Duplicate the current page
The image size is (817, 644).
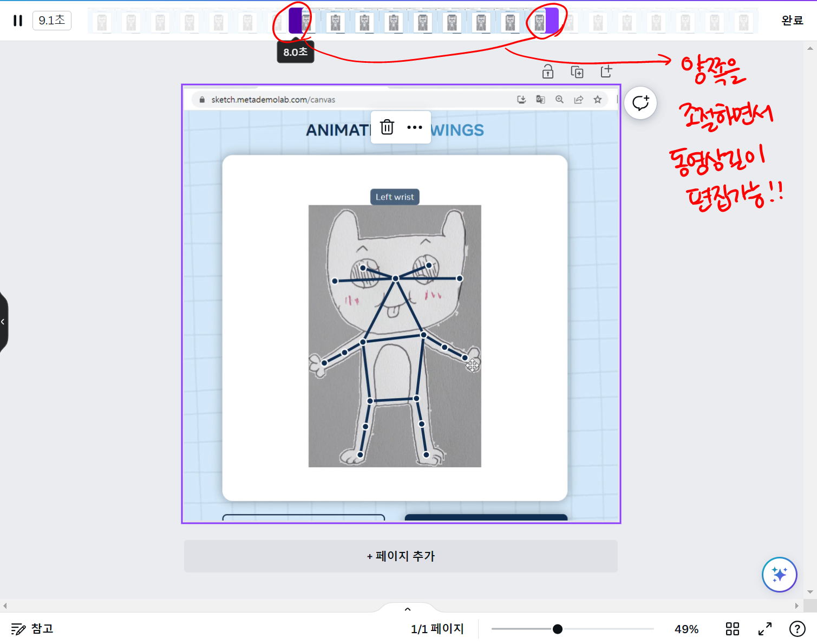[x=577, y=71]
